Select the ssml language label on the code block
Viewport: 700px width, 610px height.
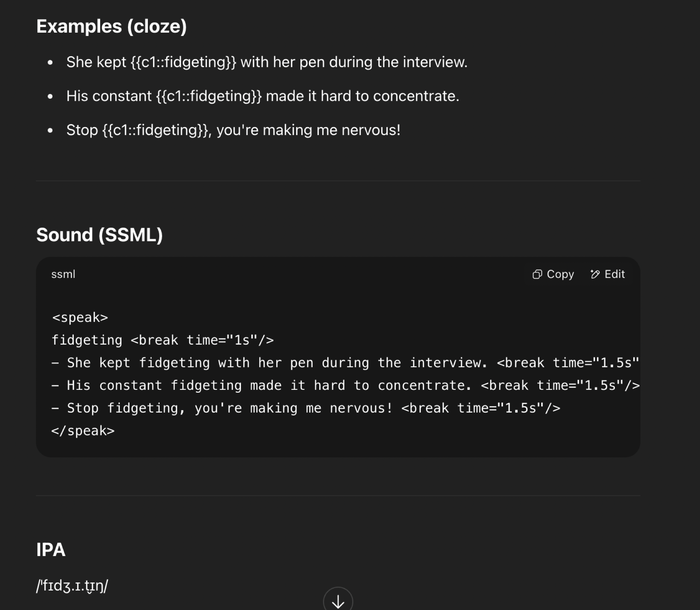tap(63, 274)
